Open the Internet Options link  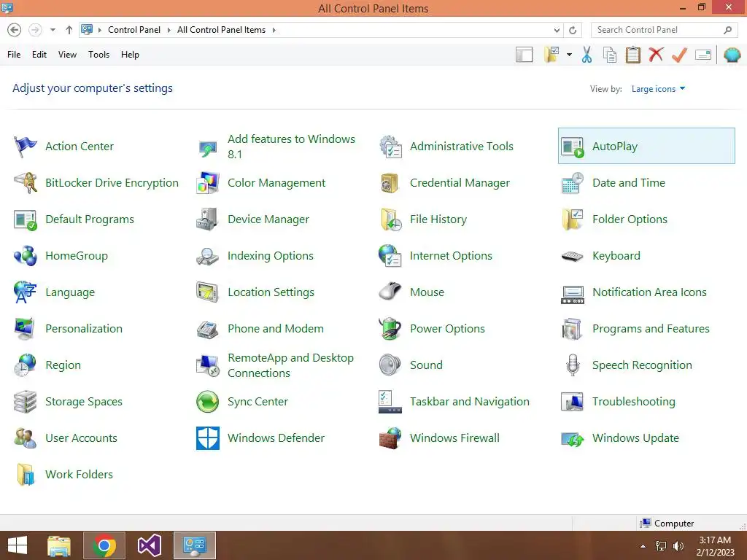451,256
